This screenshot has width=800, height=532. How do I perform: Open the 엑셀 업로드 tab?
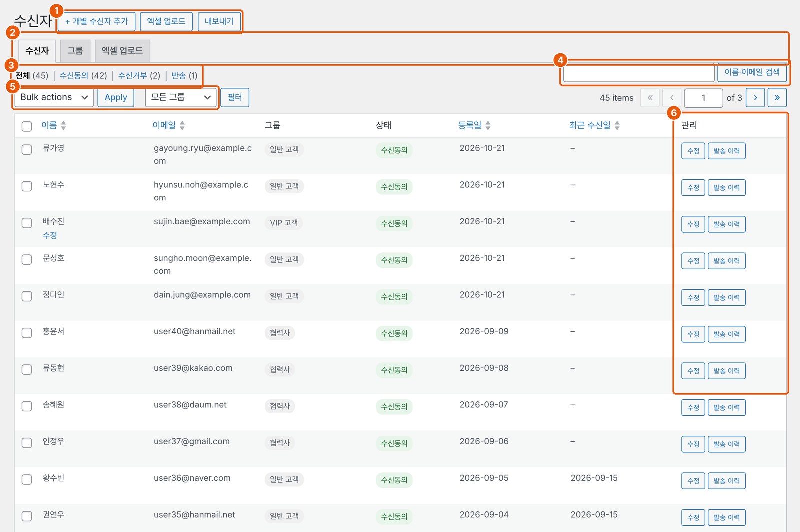(x=122, y=51)
